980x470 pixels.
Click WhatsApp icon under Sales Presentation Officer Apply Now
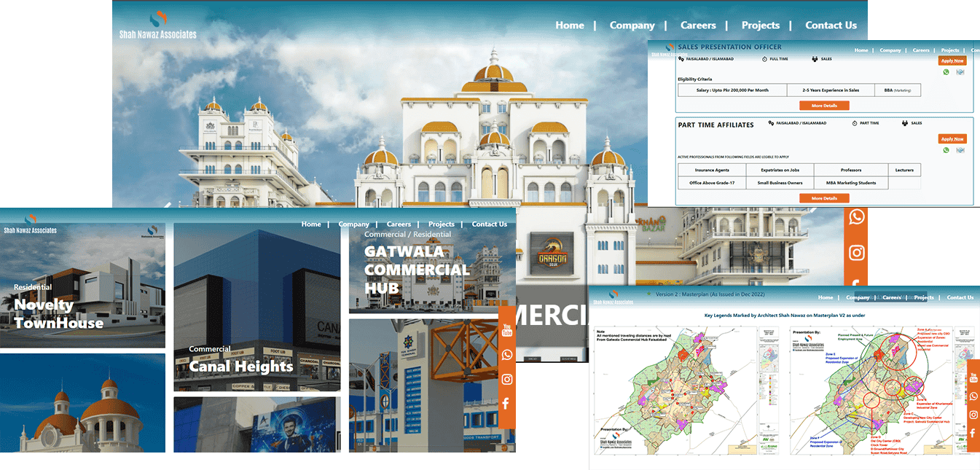tap(946, 72)
